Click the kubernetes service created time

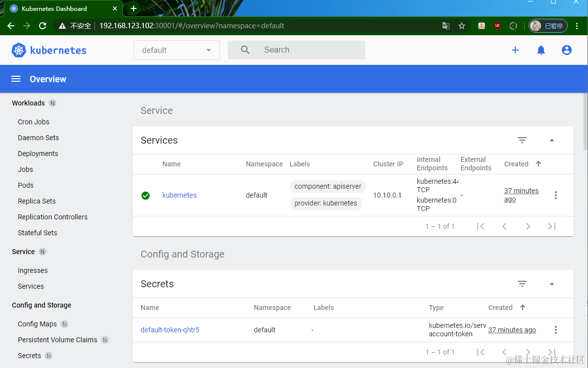(521, 195)
